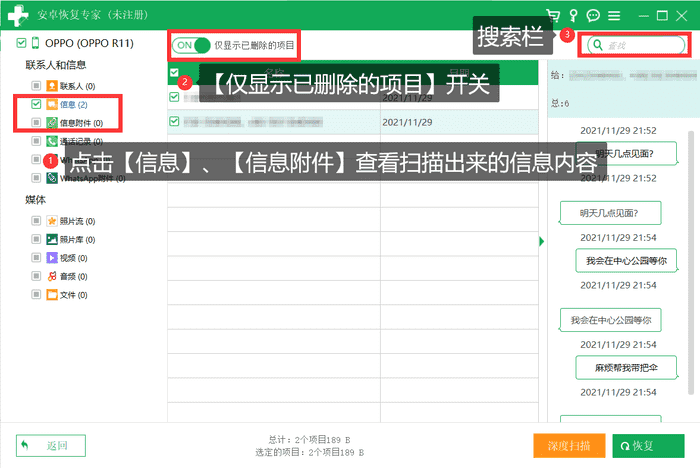Uncheck the second message row checkbox
The image size is (700, 468).
coord(174,121)
